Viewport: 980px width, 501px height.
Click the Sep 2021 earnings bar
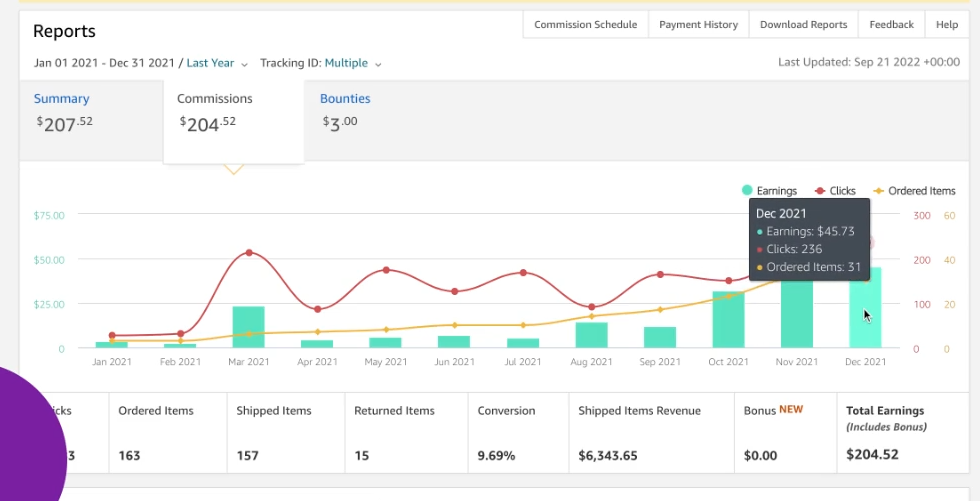660,337
